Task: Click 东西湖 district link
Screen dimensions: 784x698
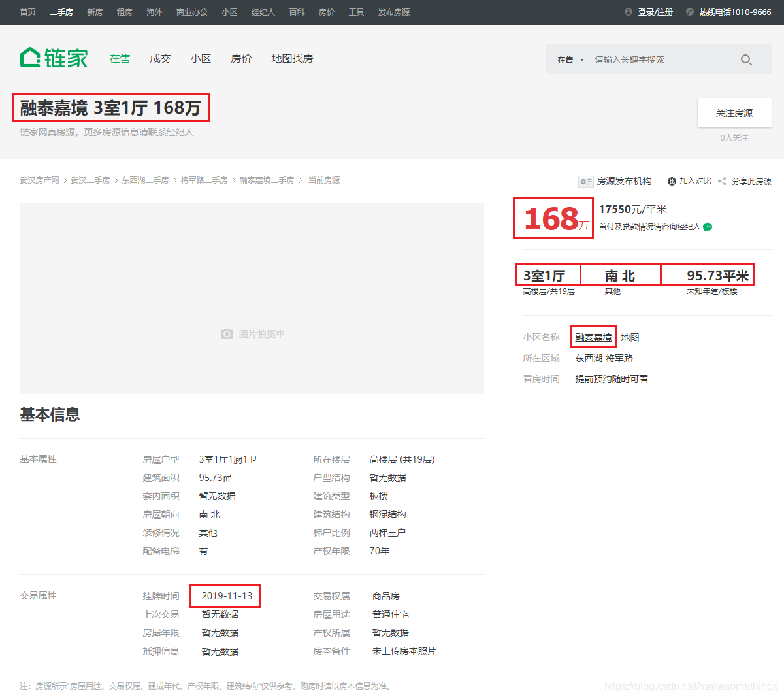Action: pos(589,358)
